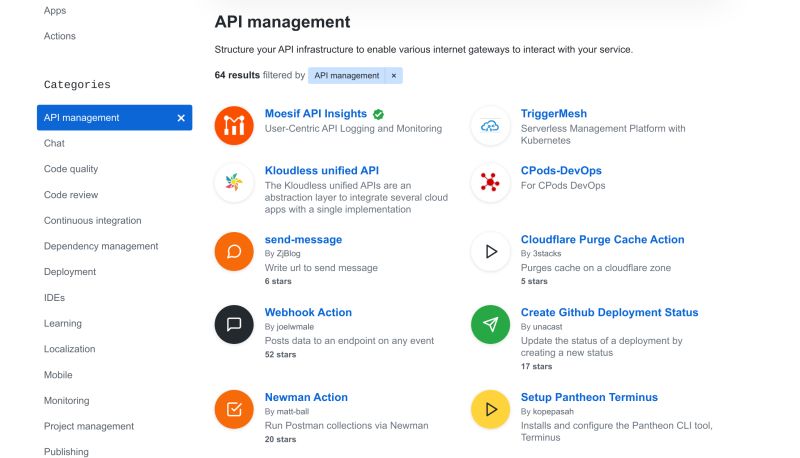Click 'Purges cache on a cloudflare zone' description
Viewport: 800px width, 458px height.
595,268
